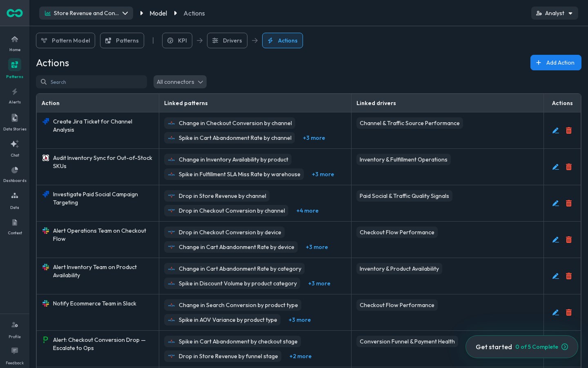
Task: Select Inventory & Fulfillment Operations driver
Action: point(403,159)
